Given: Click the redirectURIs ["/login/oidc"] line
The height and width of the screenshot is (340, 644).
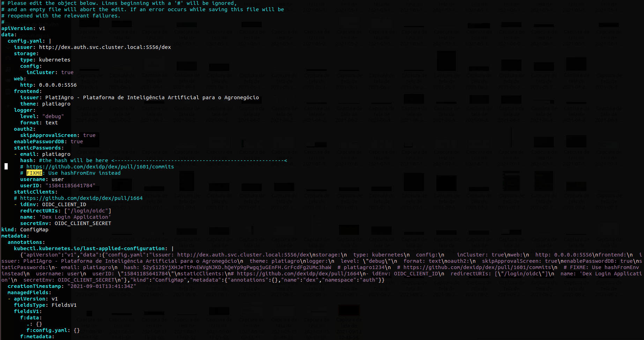Looking at the screenshot, I should pos(66,211).
